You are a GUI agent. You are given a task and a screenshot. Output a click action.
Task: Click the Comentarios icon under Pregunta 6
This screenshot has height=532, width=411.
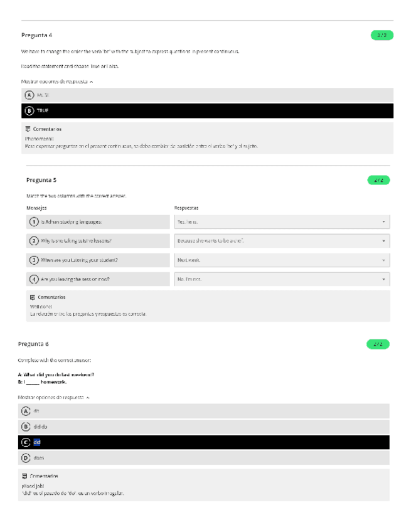coord(25,476)
